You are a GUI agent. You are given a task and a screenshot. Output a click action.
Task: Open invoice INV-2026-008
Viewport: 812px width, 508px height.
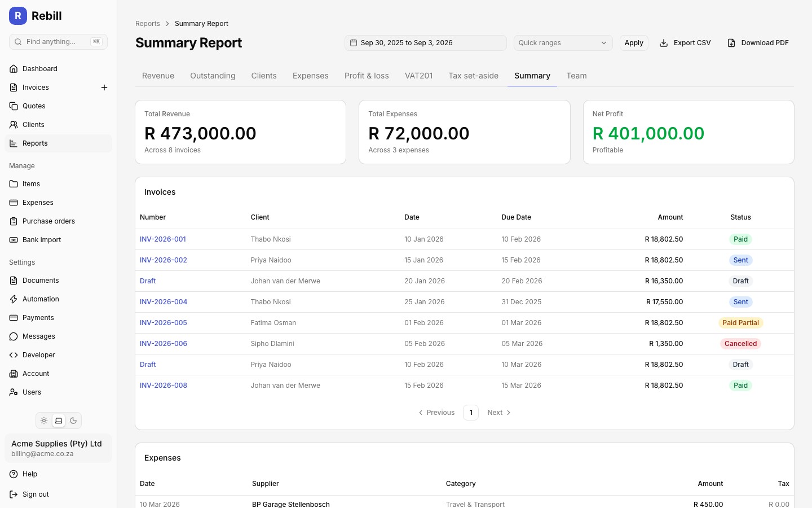click(164, 386)
